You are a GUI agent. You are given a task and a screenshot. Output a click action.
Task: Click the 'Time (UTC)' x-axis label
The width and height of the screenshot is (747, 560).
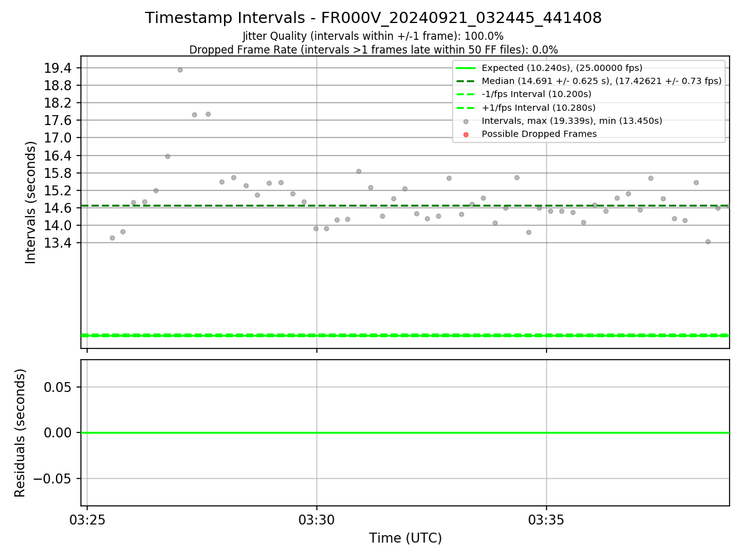click(x=405, y=538)
